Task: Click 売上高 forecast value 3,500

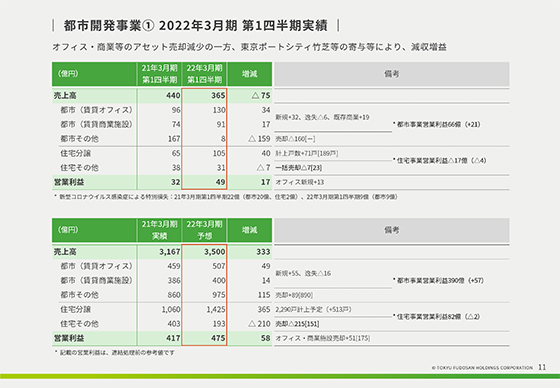Action: point(215,252)
